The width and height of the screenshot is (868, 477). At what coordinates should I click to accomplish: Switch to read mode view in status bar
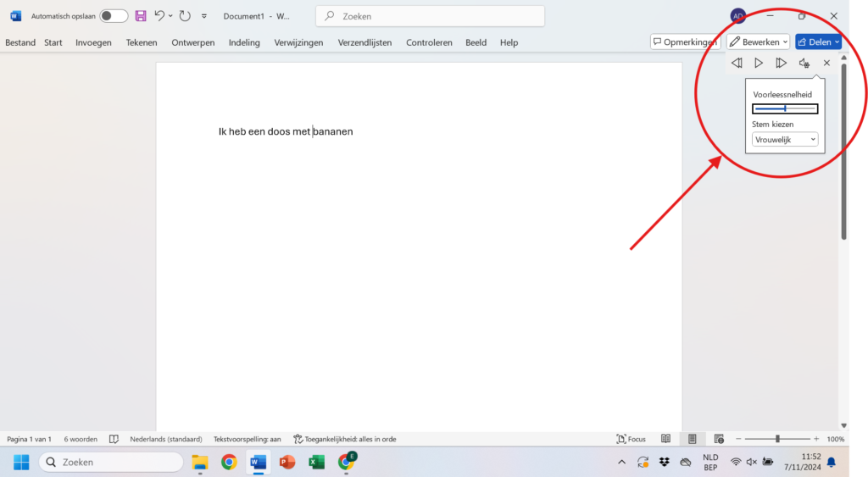pyautogui.click(x=666, y=439)
